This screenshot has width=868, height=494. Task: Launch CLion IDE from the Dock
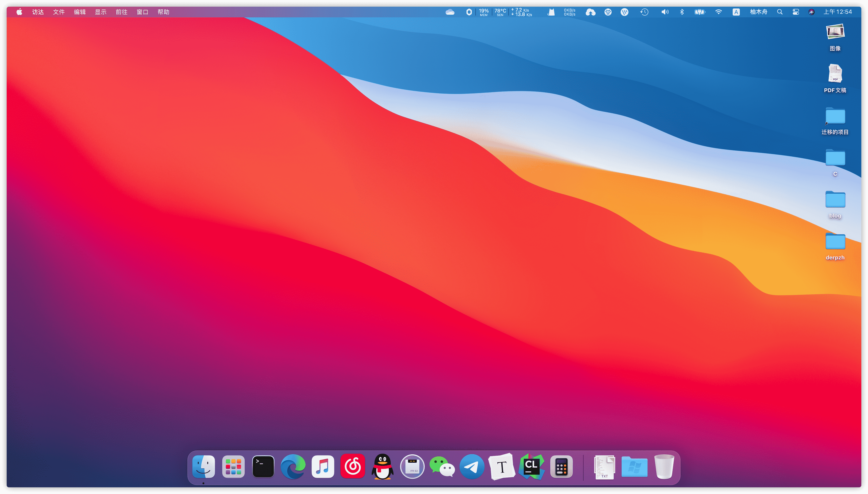532,466
